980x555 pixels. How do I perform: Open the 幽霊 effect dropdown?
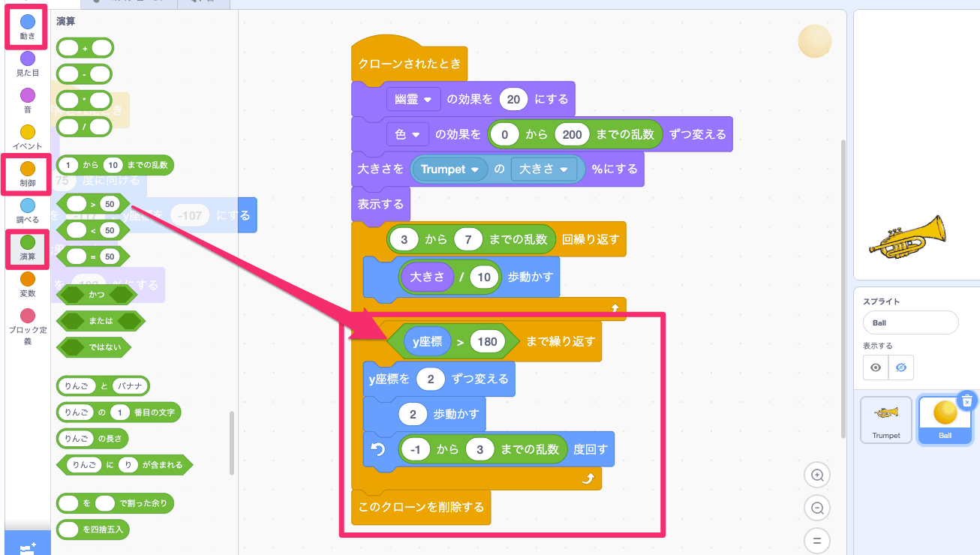pos(413,99)
